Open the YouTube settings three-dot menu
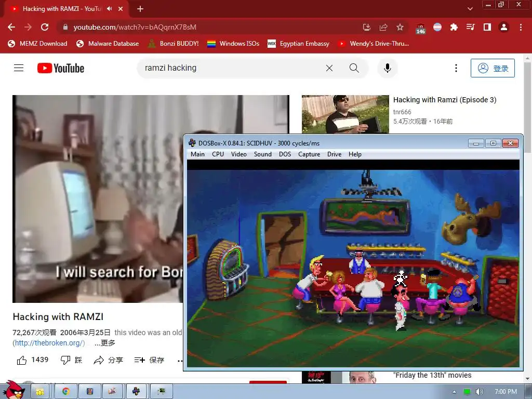The width and height of the screenshot is (532, 399). pos(456,68)
